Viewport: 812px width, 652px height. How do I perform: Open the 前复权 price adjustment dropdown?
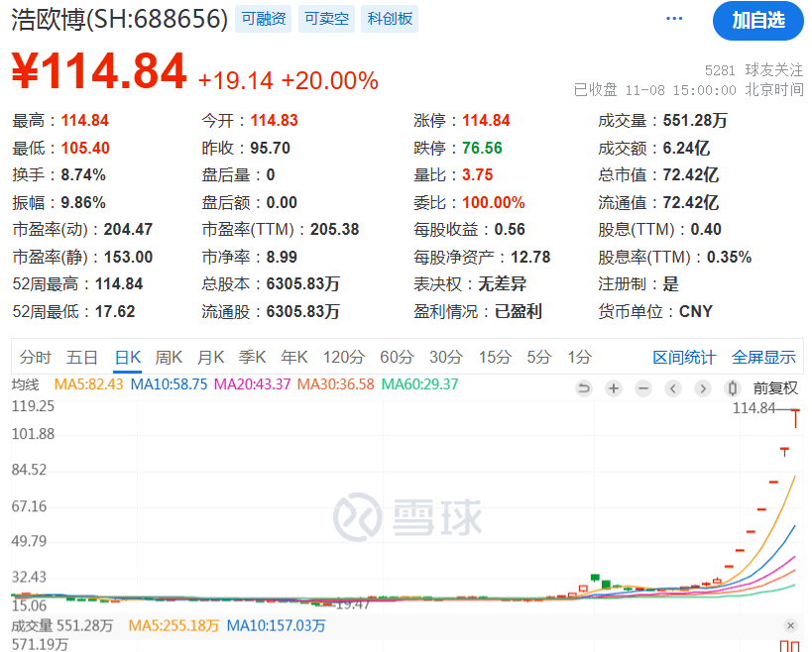pos(777,388)
